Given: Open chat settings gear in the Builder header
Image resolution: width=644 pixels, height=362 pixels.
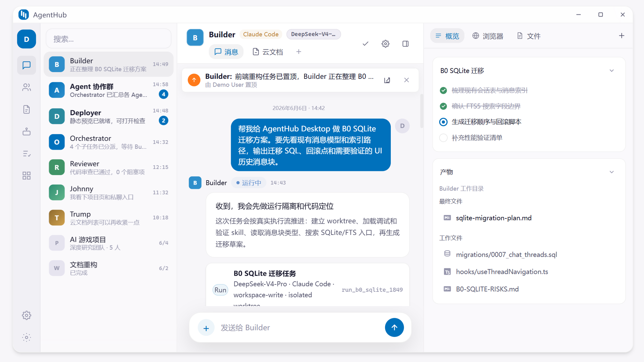Looking at the screenshot, I should (x=385, y=43).
